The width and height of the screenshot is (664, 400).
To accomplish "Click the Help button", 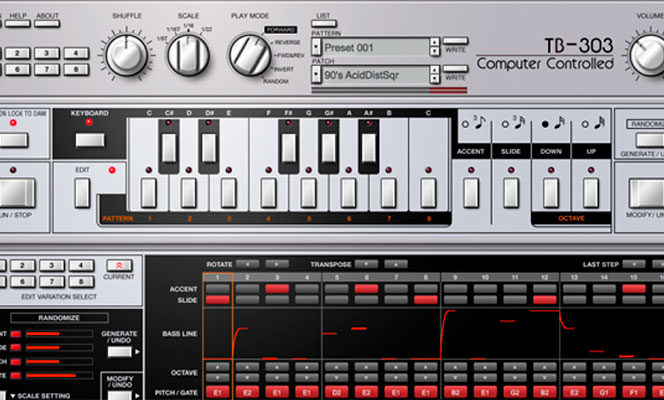I will coord(18,23).
